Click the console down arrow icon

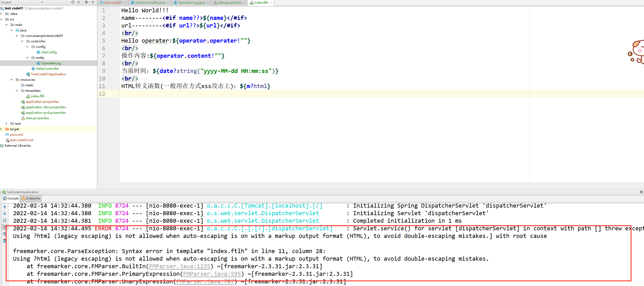pyautogui.click(x=5, y=214)
